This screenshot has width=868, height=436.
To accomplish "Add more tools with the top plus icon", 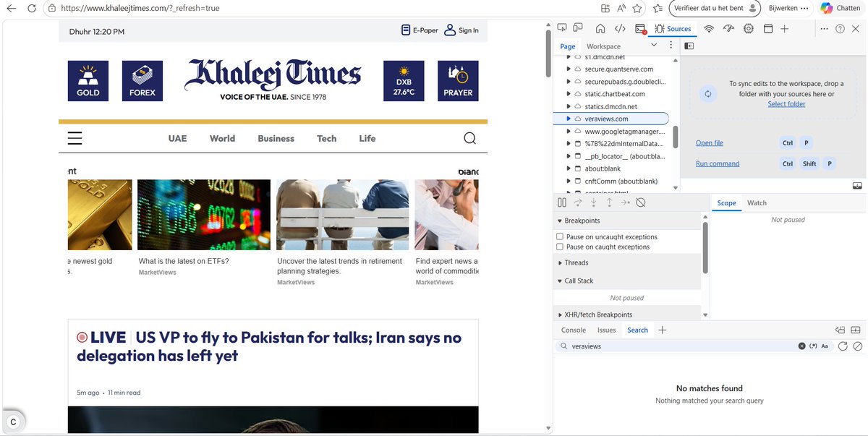I will 784,29.
